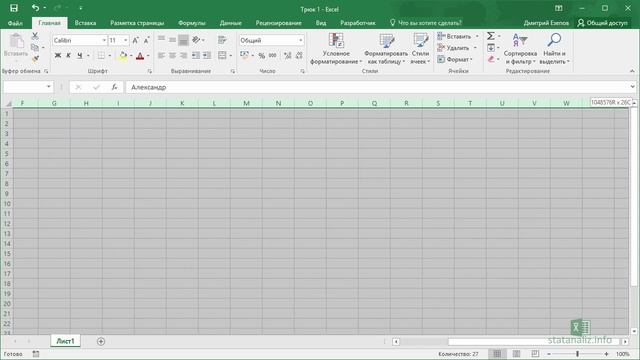
Task: Select the Лист1 sheet tab
Action: tap(65, 341)
